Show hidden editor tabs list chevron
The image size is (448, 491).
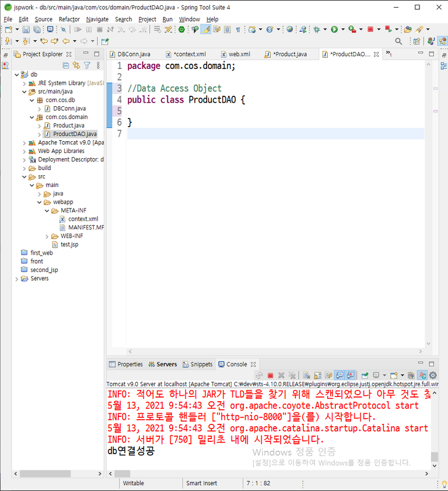click(388, 54)
